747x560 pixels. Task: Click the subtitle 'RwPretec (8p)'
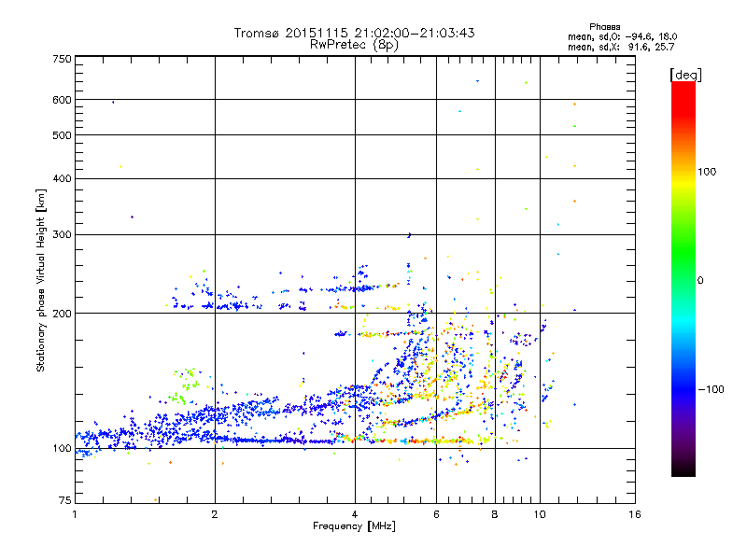pyautogui.click(x=354, y=45)
